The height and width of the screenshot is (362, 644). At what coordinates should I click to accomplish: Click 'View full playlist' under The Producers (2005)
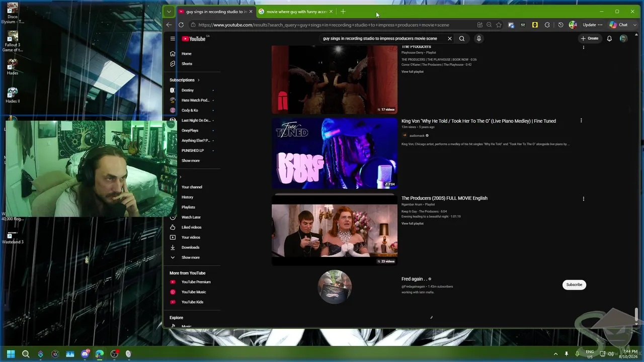413,223
